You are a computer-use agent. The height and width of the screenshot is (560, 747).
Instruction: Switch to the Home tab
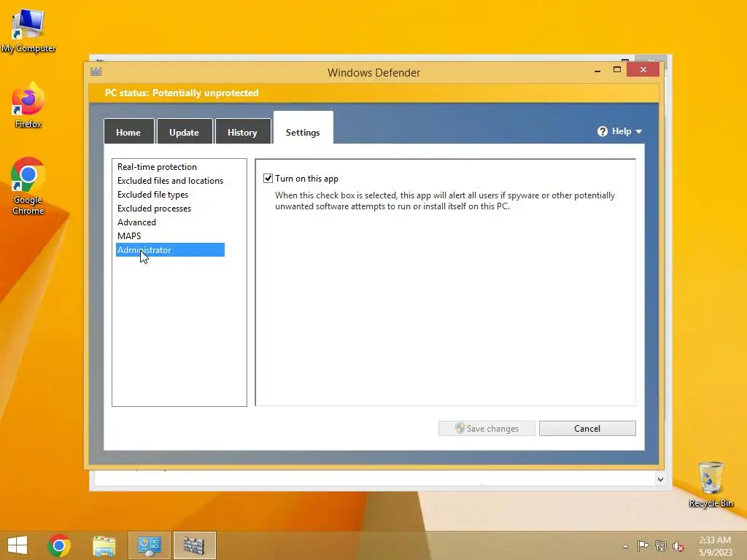coord(128,132)
